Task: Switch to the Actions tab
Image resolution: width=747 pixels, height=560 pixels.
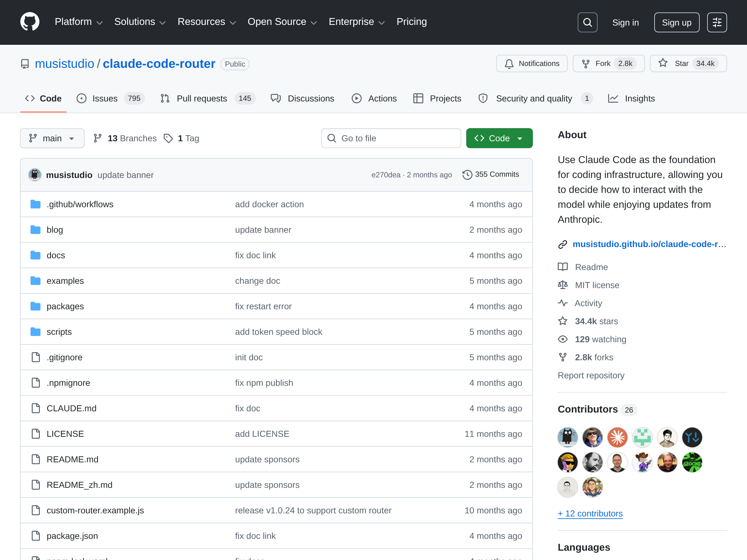Action: click(x=374, y=99)
